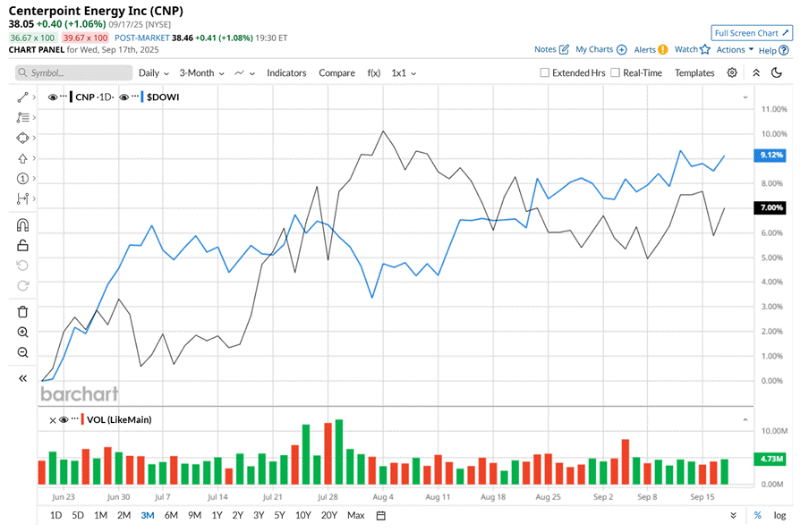Click the VOL red color bar
Viewport: 809px width, 532px height.
[82, 419]
